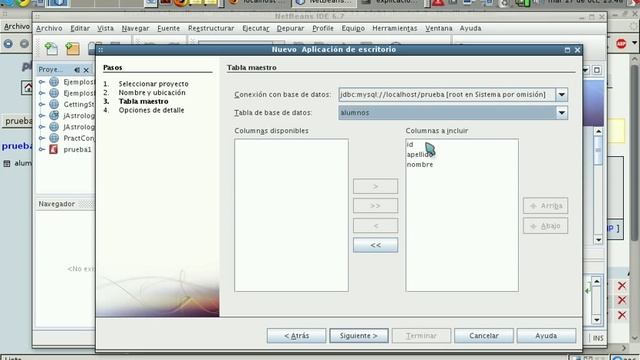Click the alum table icon in browser

click(x=7, y=164)
